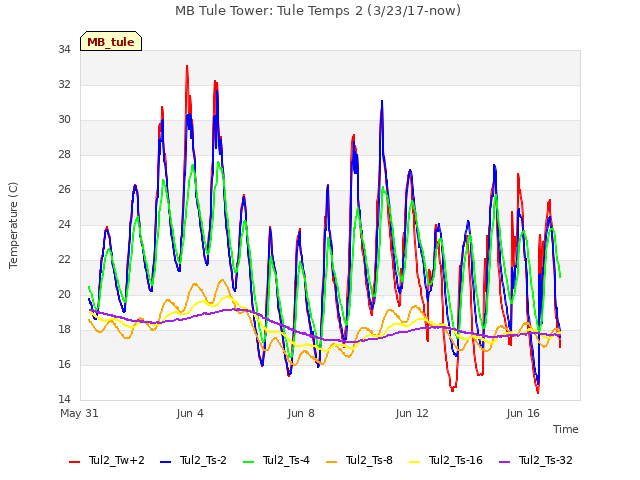Click the orange Tul2_Ts-8 legend swatch
This screenshot has width=640, height=480.
pyautogui.click(x=331, y=462)
